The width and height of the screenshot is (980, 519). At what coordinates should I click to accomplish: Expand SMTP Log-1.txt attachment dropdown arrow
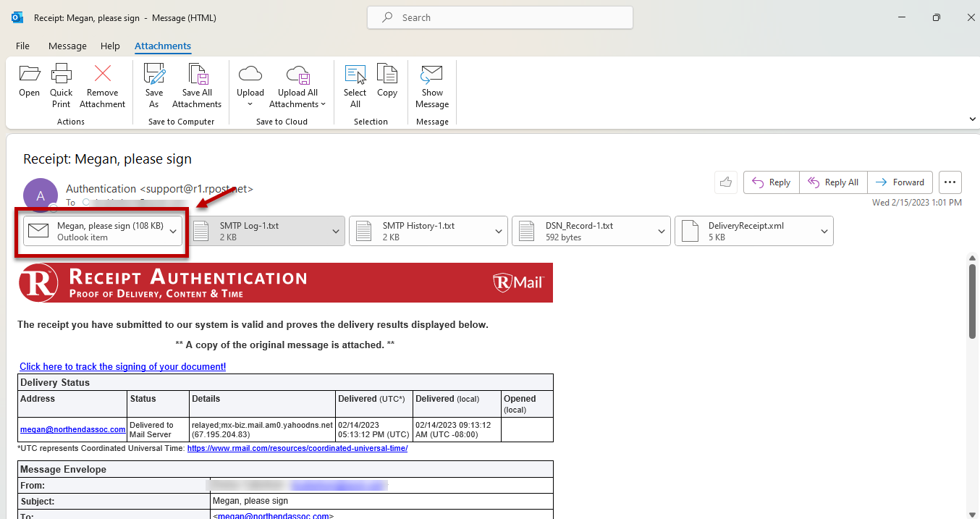click(x=337, y=232)
